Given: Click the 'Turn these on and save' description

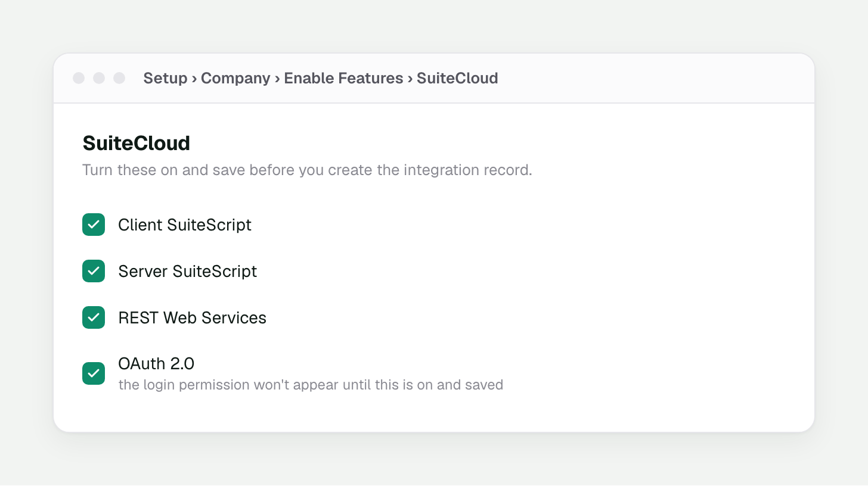Looking at the screenshot, I should [x=307, y=170].
